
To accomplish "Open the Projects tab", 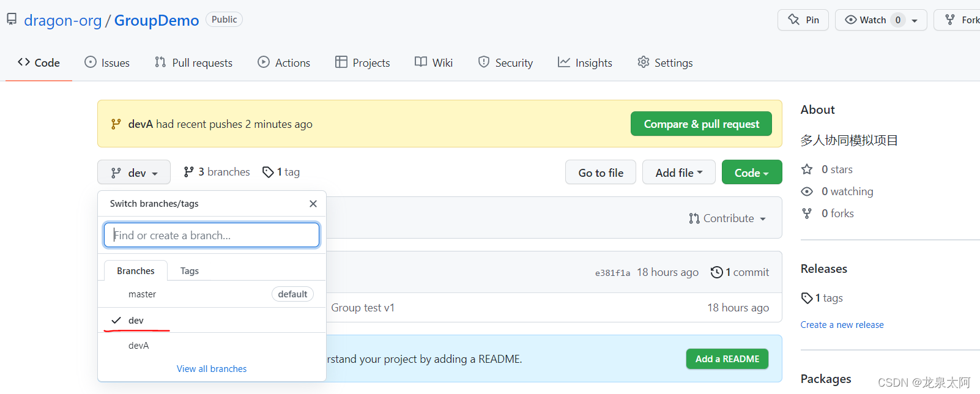I will coord(362,62).
